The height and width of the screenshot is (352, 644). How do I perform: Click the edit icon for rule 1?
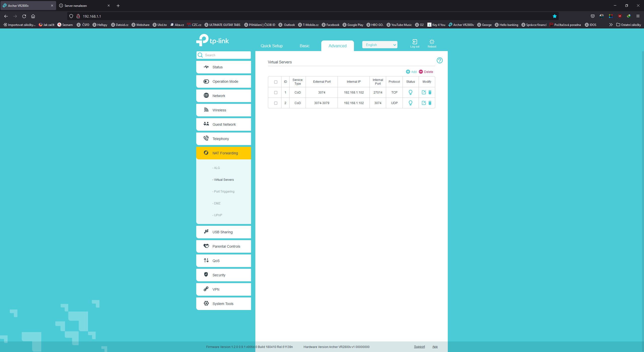click(424, 92)
